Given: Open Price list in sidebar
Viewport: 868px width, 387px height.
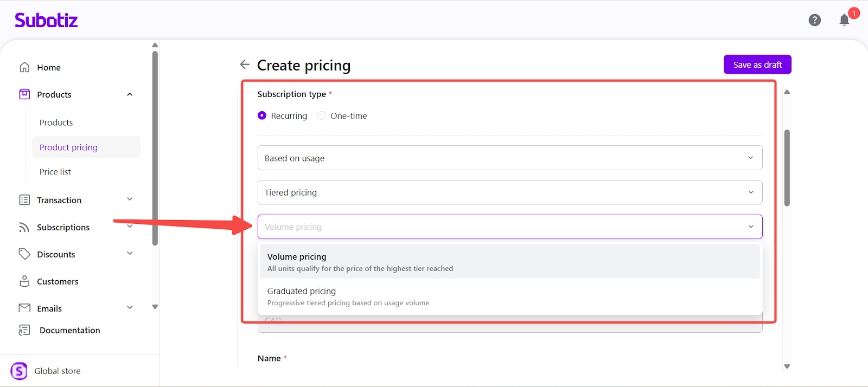Looking at the screenshot, I should coord(55,172).
